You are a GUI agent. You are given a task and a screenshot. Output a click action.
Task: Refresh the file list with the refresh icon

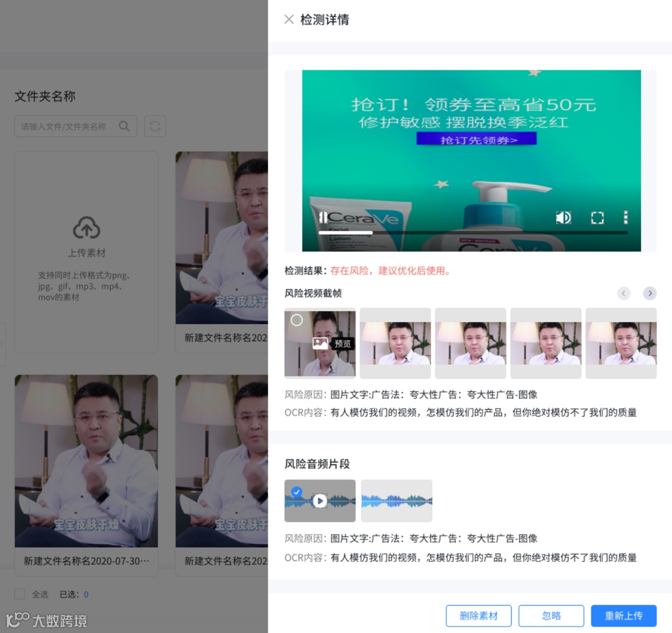[154, 126]
